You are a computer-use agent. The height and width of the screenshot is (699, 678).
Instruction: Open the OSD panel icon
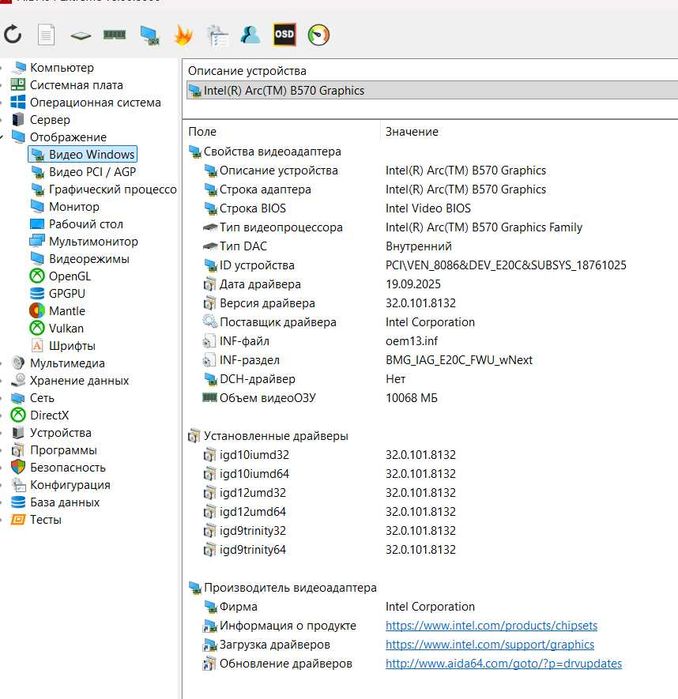click(284, 34)
